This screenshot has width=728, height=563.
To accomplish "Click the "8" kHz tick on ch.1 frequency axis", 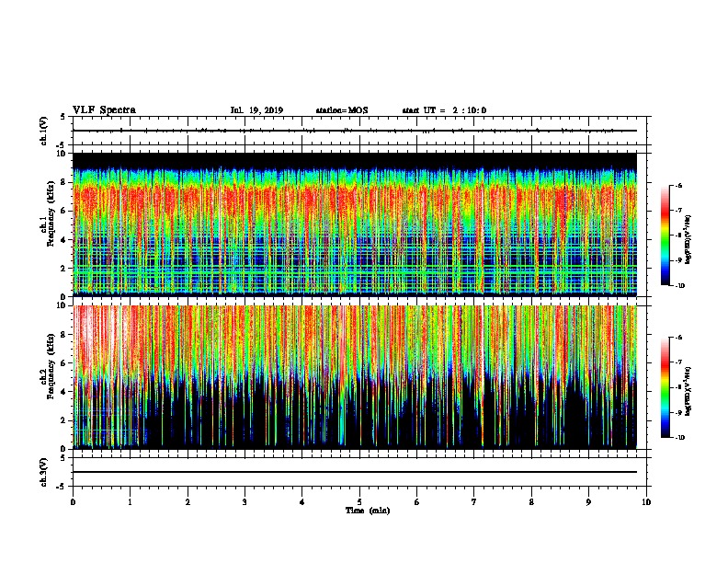I will click(63, 182).
